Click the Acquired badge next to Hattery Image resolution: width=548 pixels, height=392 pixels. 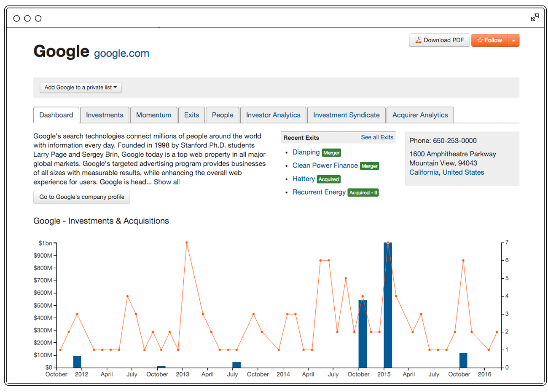coord(328,179)
